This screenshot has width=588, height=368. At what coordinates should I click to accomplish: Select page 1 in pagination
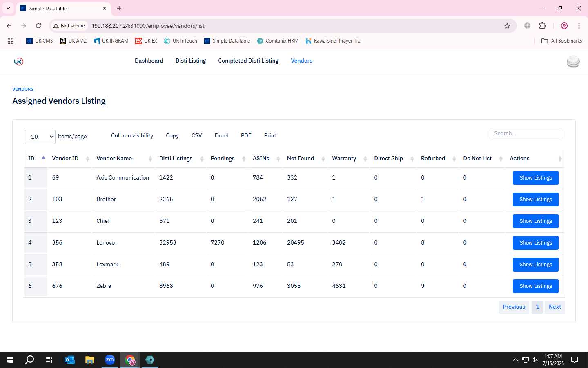coord(537,307)
